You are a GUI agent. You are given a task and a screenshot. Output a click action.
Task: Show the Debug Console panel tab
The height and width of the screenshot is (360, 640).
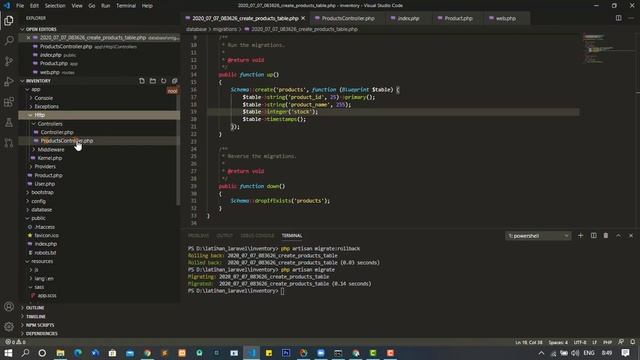[257, 236]
